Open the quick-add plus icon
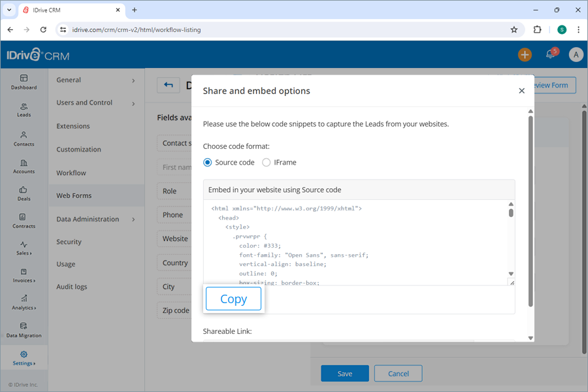The image size is (588, 392). (x=525, y=55)
